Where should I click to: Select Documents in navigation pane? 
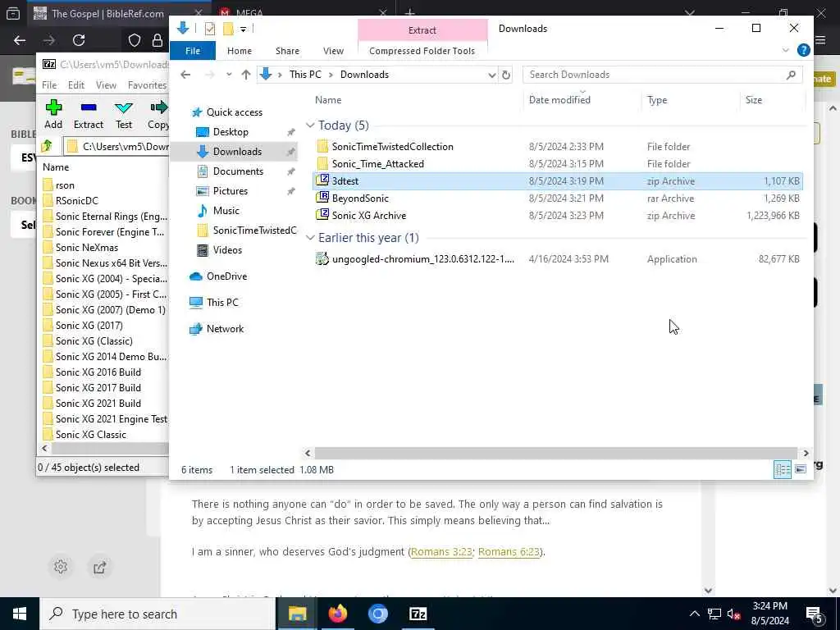pos(238,171)
